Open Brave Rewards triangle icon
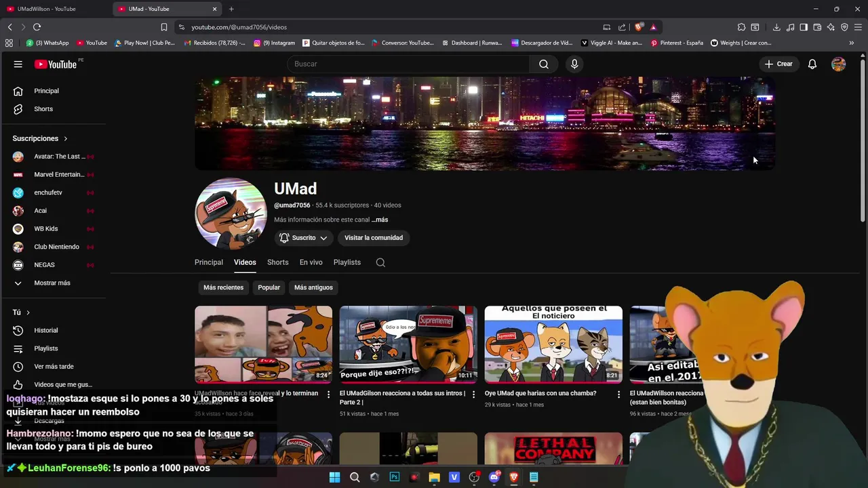This screenshot has width=868, height=488. (x=653, y=27)
